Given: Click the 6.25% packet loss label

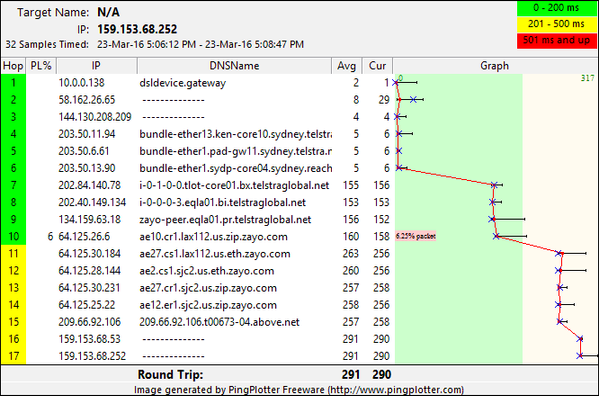Looking at the screenshot, I should point(416,236).
